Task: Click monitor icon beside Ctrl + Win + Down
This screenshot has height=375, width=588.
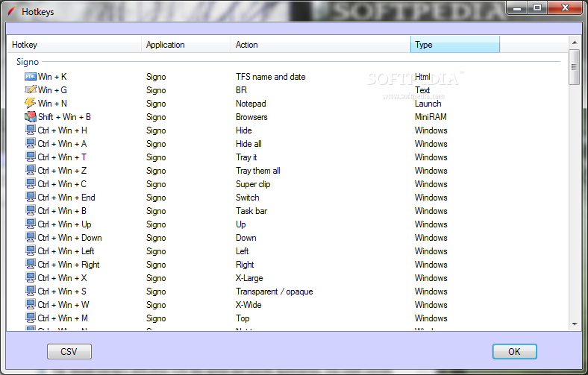Action: click(x=31, y=238)
